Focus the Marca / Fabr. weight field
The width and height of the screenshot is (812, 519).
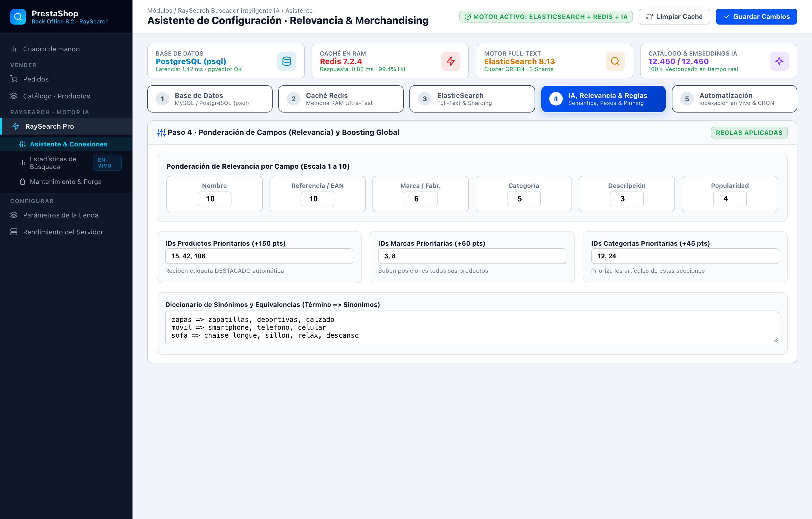420,199
